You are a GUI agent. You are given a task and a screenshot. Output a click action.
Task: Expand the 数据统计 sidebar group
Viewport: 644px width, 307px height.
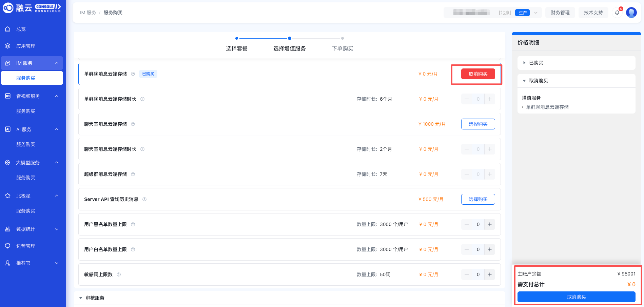tap(57, 229)
